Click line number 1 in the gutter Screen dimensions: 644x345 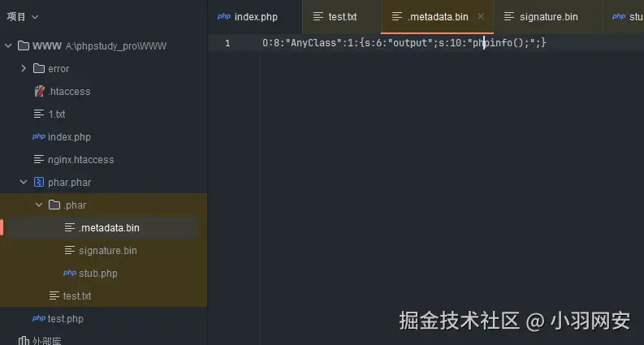tap(227, 43)
